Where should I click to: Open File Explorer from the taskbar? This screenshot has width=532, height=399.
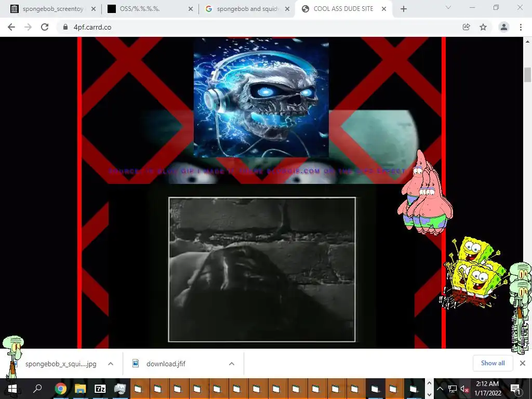click(81, 389)
